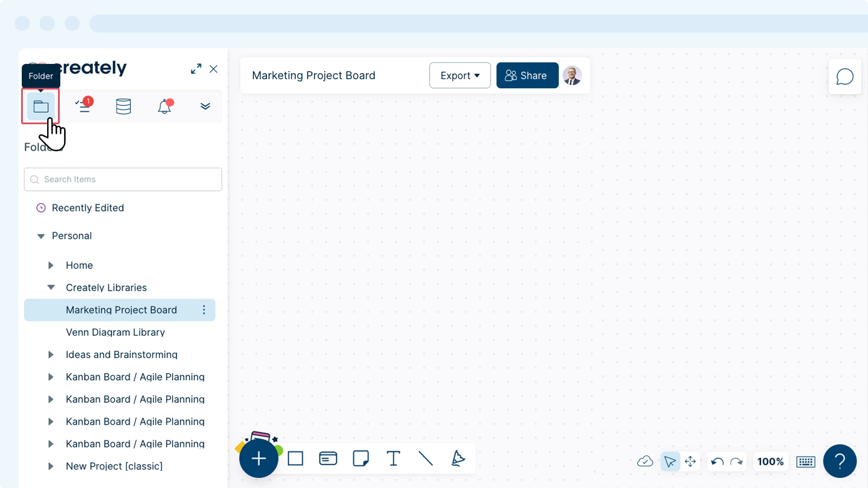This screenshot has height=488, width=868.
Task: Open the Folder panel icon
Action: pyautogui.click(x=41, y=106)
